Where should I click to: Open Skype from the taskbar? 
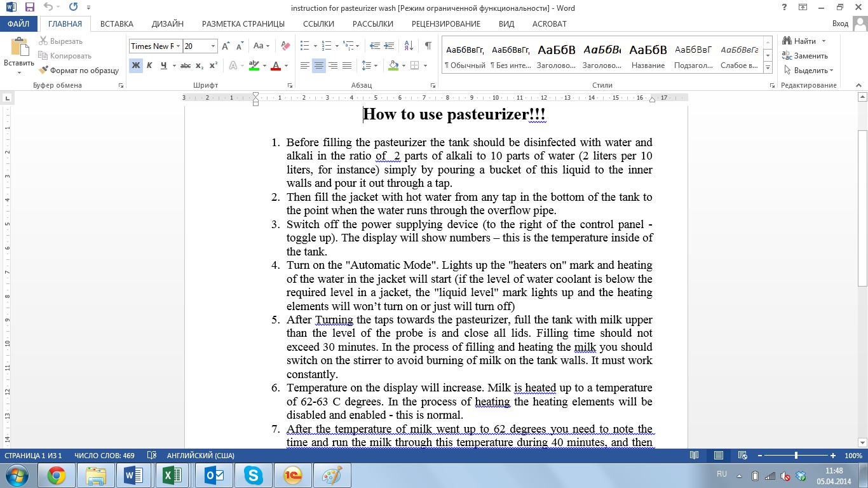coord(252,475)
